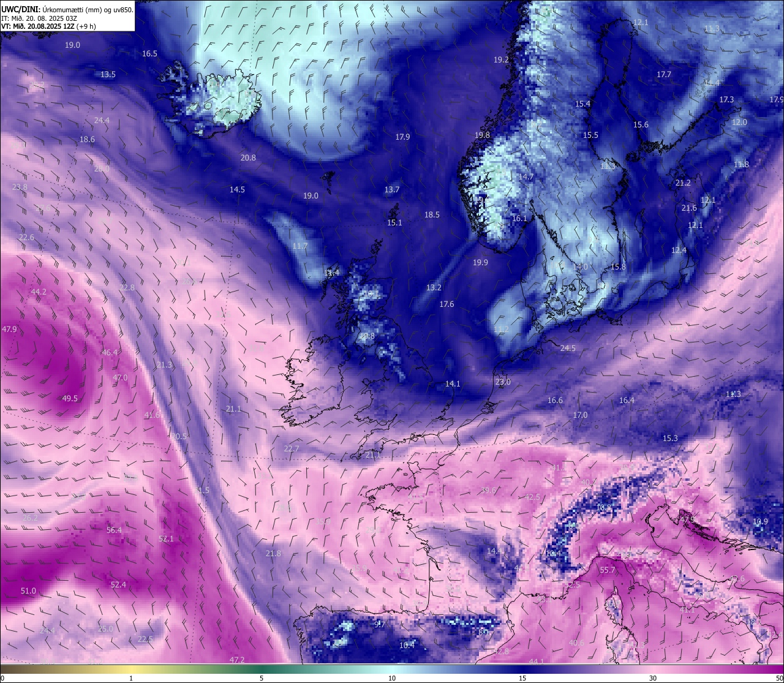The image size is (784, 683).
Task: Click the 10.9 value label
Action: click(760, 522)
